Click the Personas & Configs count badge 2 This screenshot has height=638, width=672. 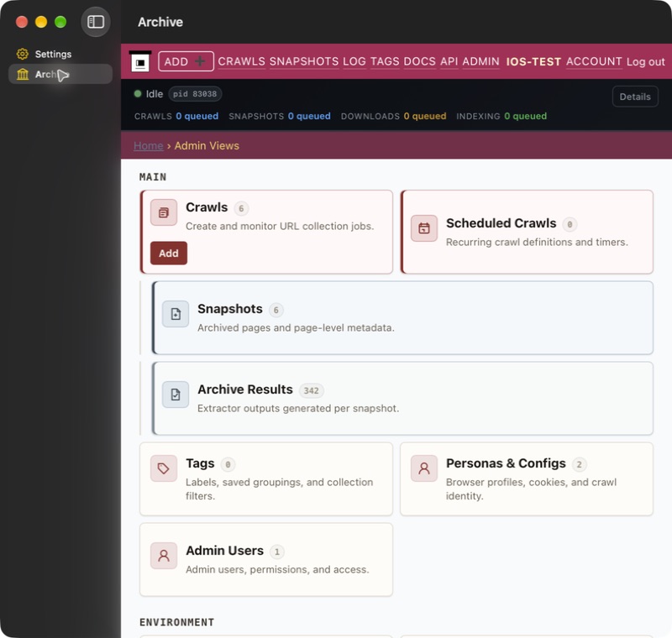(x=579, y=464)
